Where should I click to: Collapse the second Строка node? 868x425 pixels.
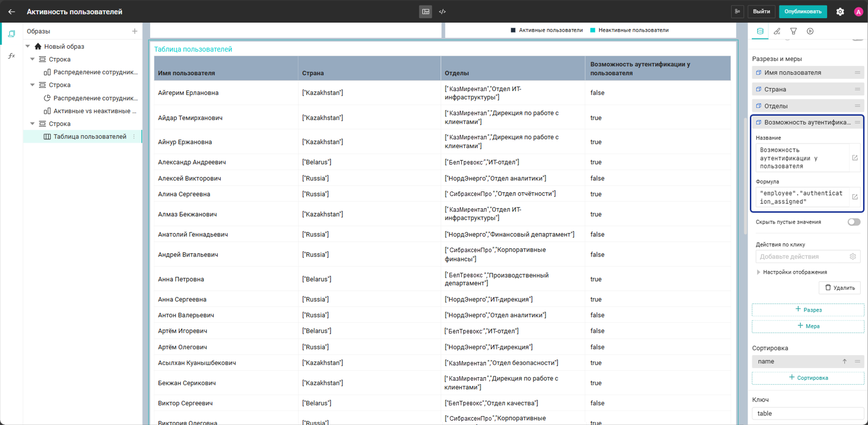[32, 85]
